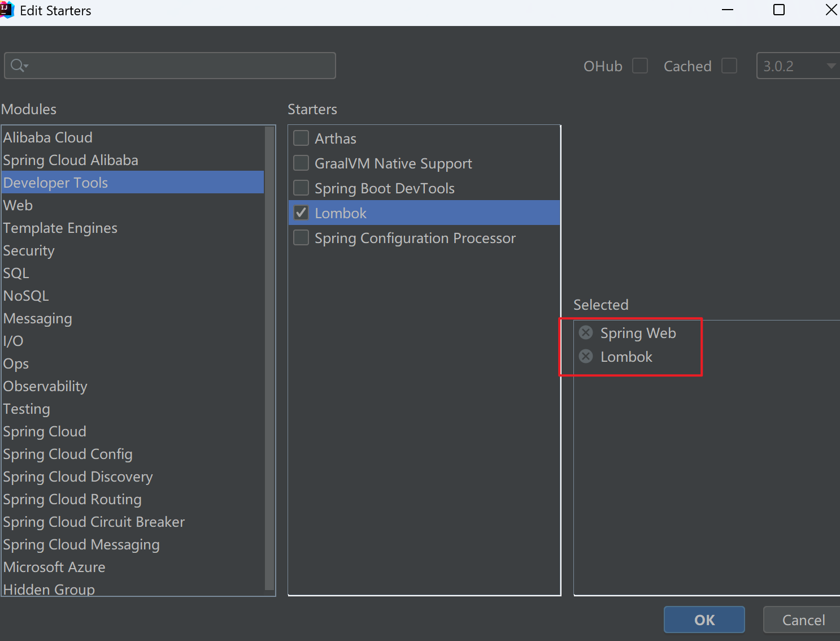Minimize the Edit Starters window

pyautogui.click(x=728, y=10)
